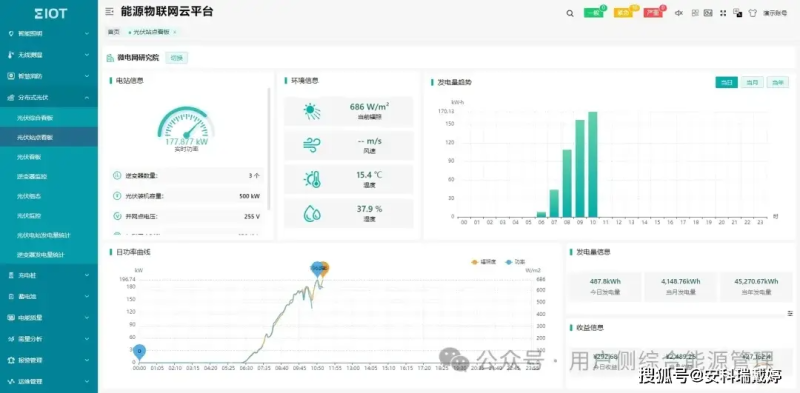Viewport: 800px width, 393px height.
Task: Switch generation trend to 当月
Action: [752, 82]
